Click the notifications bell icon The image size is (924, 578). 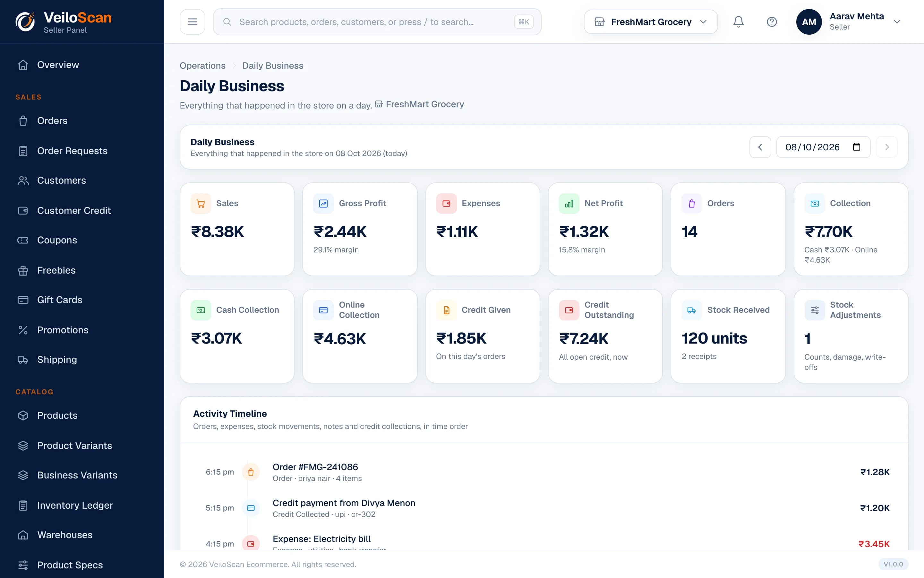pyautogui.click(x=739, y=22)
